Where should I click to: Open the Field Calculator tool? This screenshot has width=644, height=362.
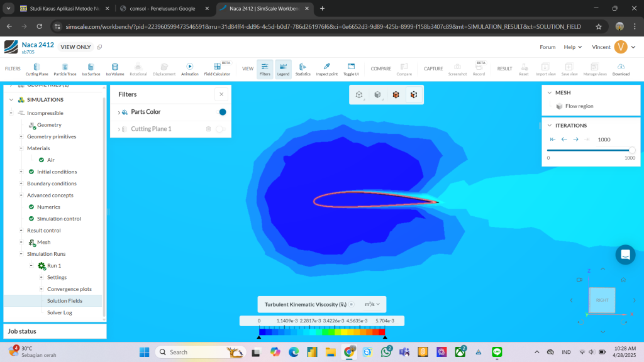[x=217, y=69]
